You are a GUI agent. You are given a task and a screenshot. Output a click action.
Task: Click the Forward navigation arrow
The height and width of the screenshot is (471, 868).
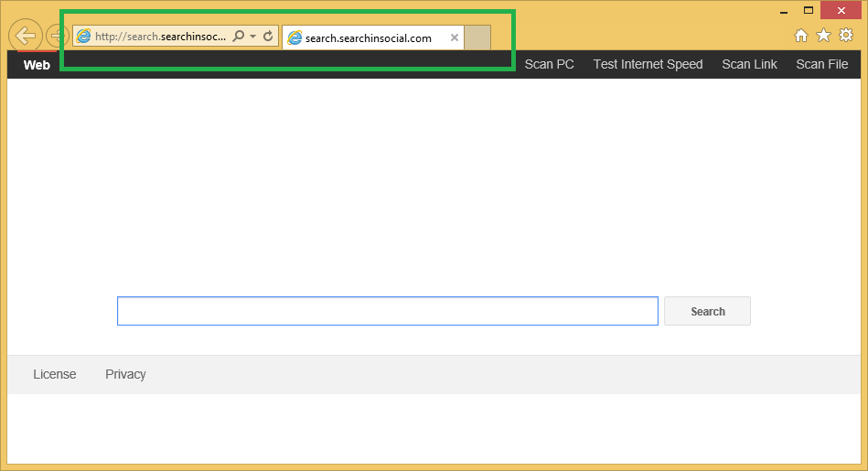[56, 37]
